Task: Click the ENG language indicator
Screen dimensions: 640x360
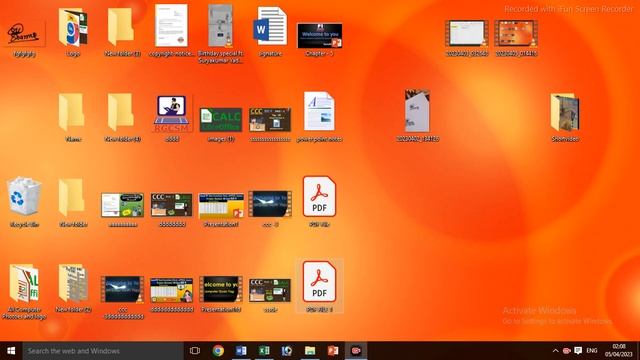Action: tap(592, 351)
